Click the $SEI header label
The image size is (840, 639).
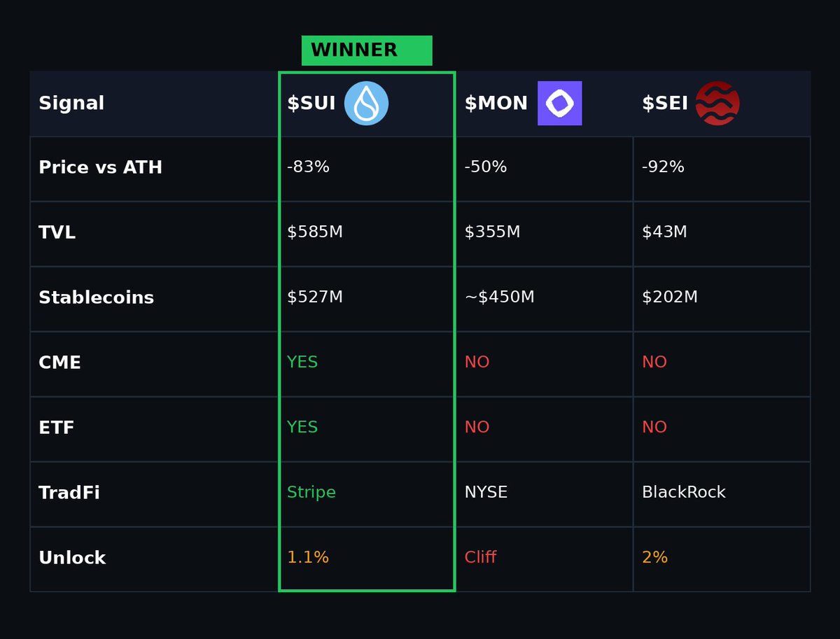[664, 104]
